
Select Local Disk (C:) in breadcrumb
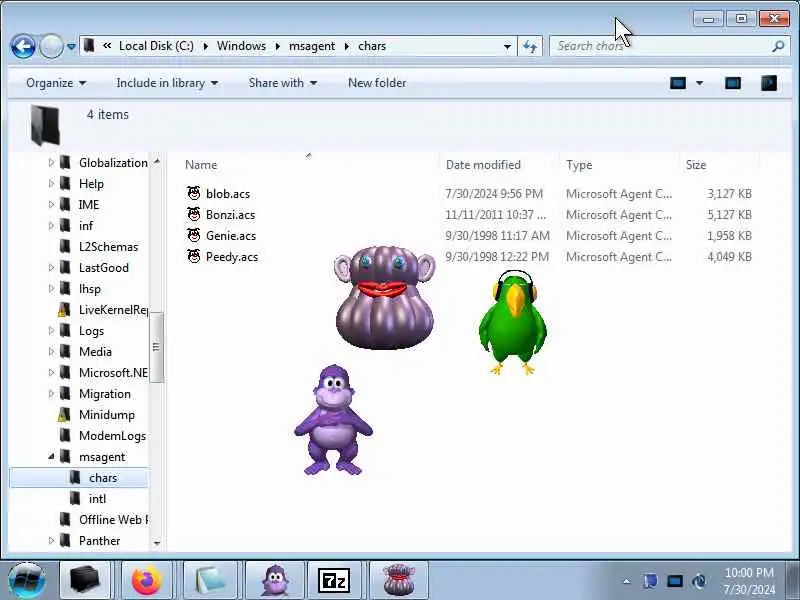[156, 46]
